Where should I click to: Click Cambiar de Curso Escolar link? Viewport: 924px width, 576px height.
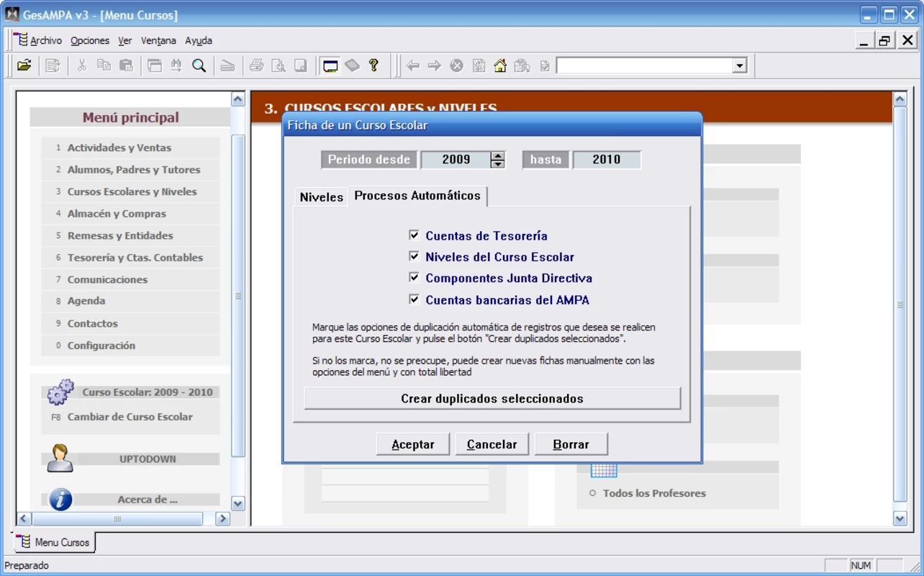click(x=130, y=417)
